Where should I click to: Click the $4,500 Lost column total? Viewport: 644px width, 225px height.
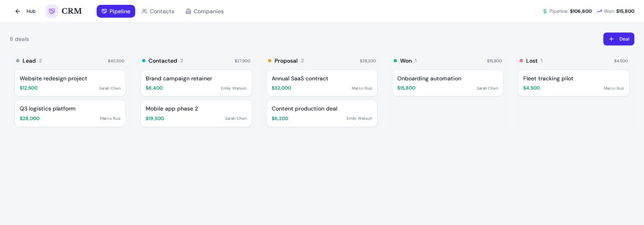click(x=621, y=61)
